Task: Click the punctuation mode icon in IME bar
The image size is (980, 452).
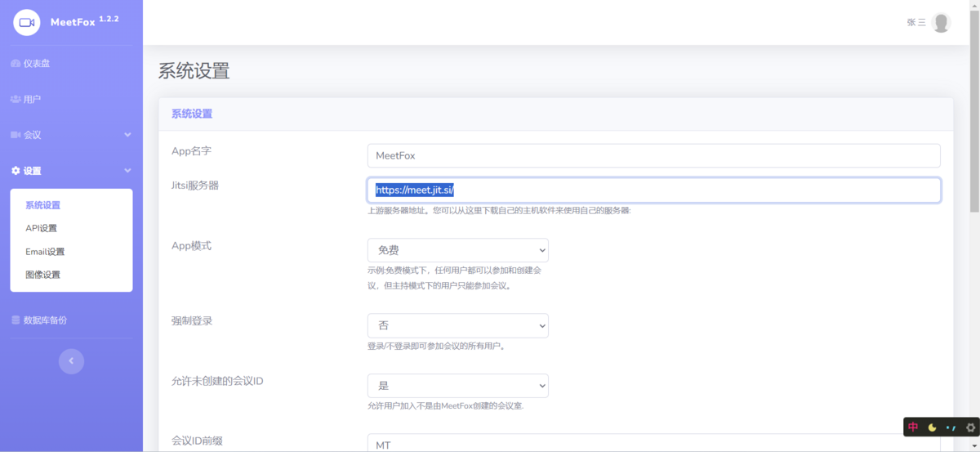Action: (951, 427)
